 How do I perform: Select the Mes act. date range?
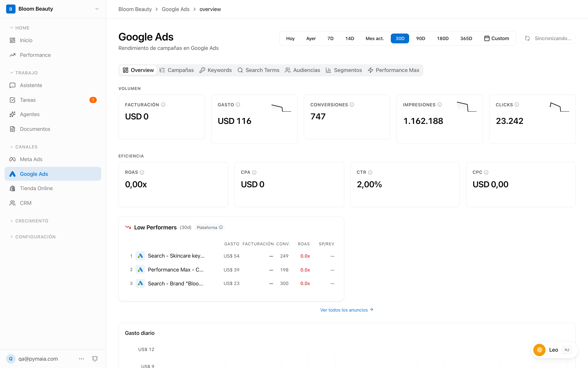pos(375,38)
